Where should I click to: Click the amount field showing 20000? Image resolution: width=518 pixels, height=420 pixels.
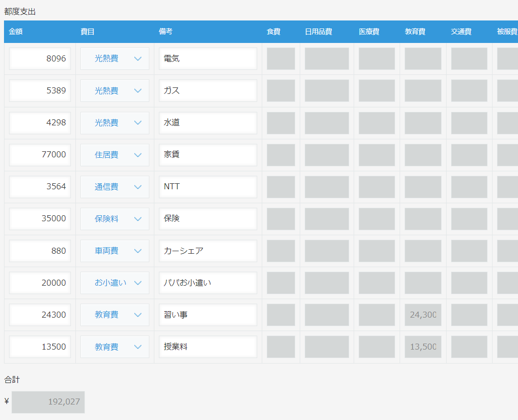pyautogui.click(x=40, y=283)
